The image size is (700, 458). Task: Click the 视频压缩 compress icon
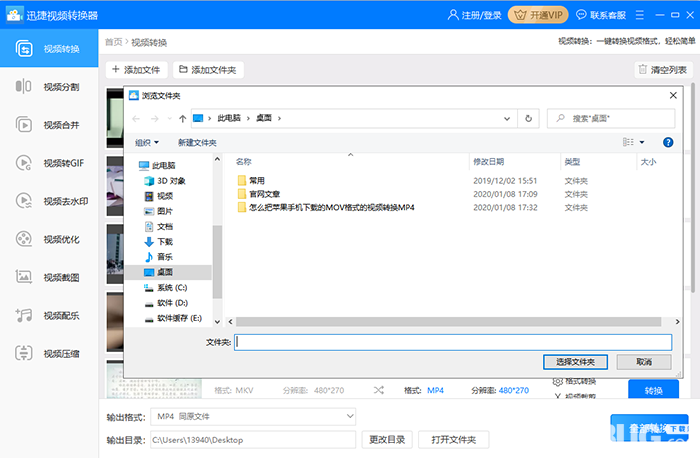pos(24,353)
